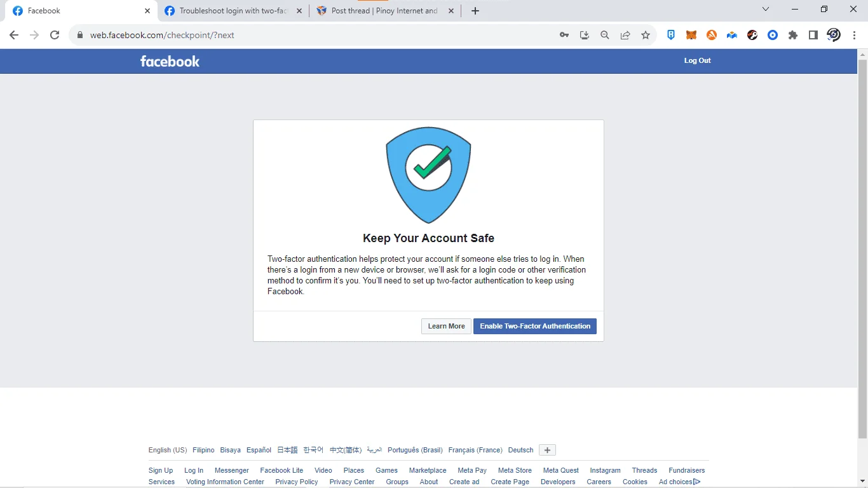
Task: Click the blue house-shaped extension icon
Action: point(732,35)
